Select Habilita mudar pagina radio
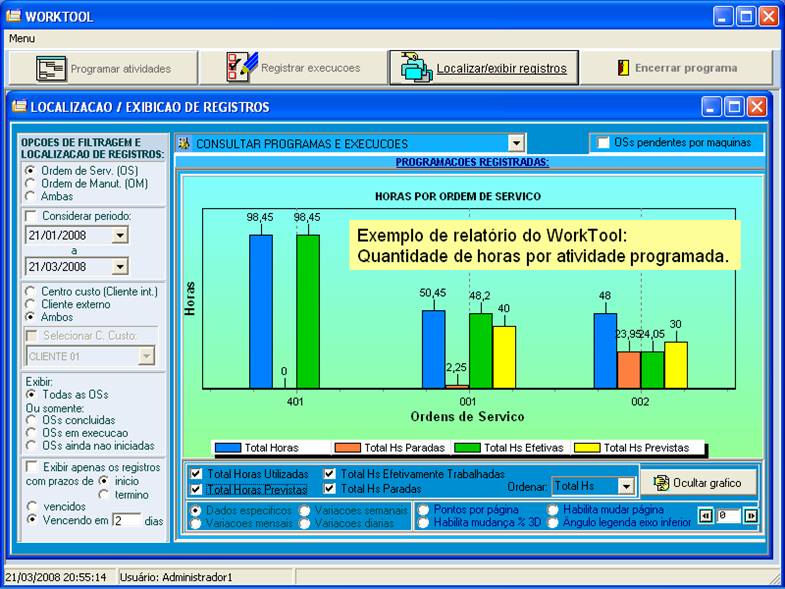The image size is (785, 589). (x=553, y=510)
